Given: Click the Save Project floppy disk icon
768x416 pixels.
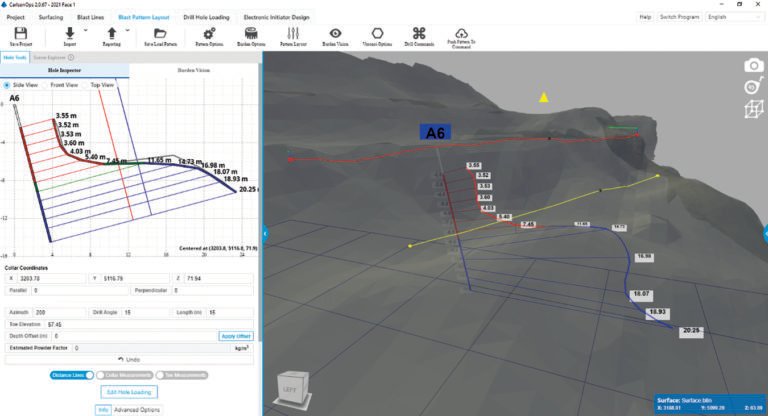Looking at the screenshot, I should [21, 33].
